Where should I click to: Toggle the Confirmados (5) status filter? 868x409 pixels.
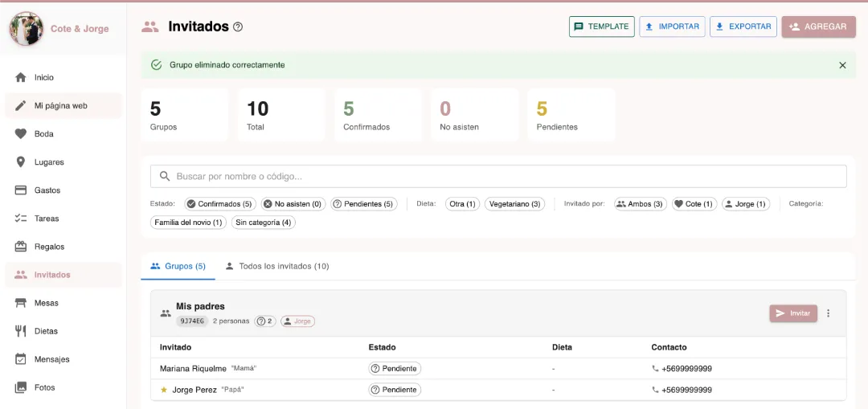click(x=219, y=203)
